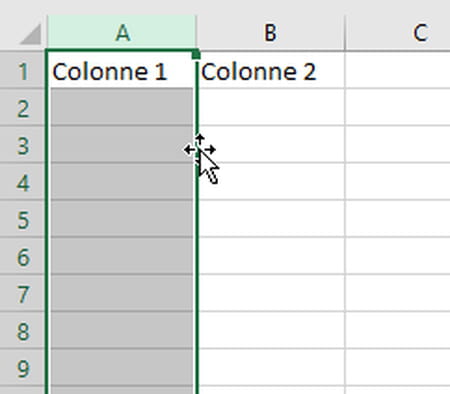The width and height of the screenshot is (450, 394).
Task: Select row 3 header
Action: point(22,144)
